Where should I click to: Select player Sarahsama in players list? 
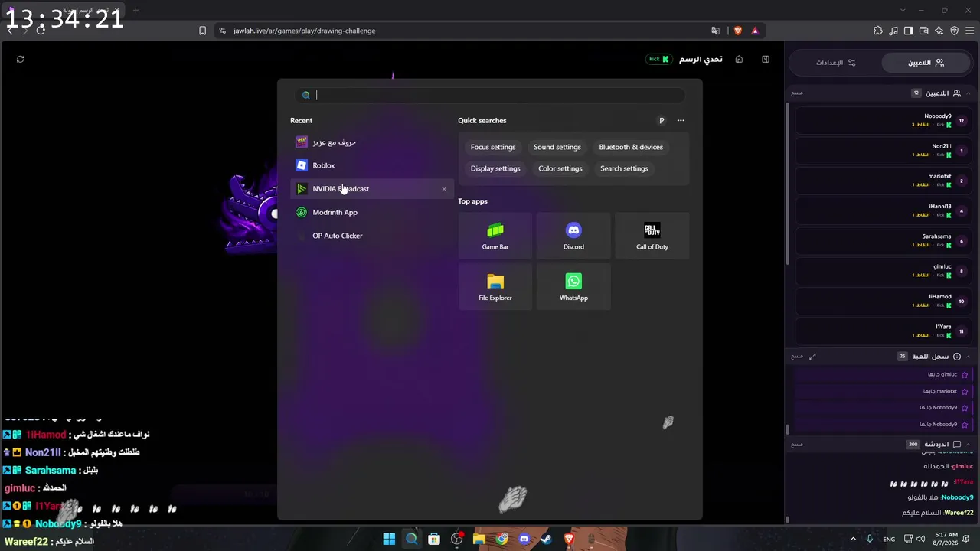882,241
